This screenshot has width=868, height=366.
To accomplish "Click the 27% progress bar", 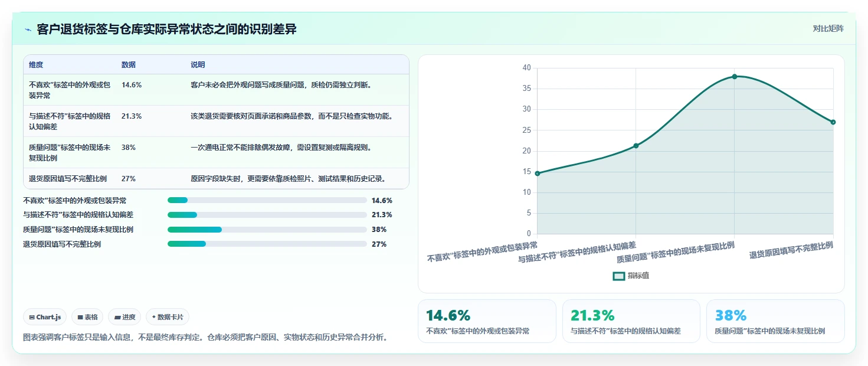I will [267, 244].
